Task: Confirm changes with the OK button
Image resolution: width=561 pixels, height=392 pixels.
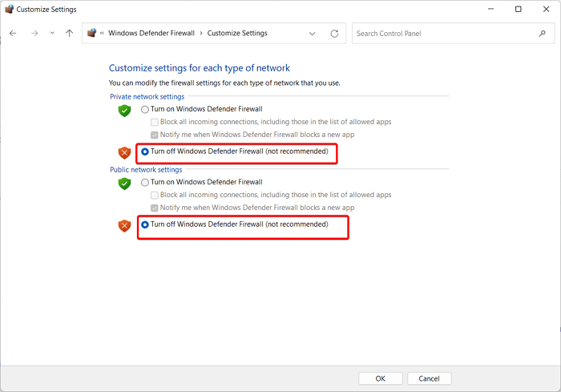Action: point(381,378)
